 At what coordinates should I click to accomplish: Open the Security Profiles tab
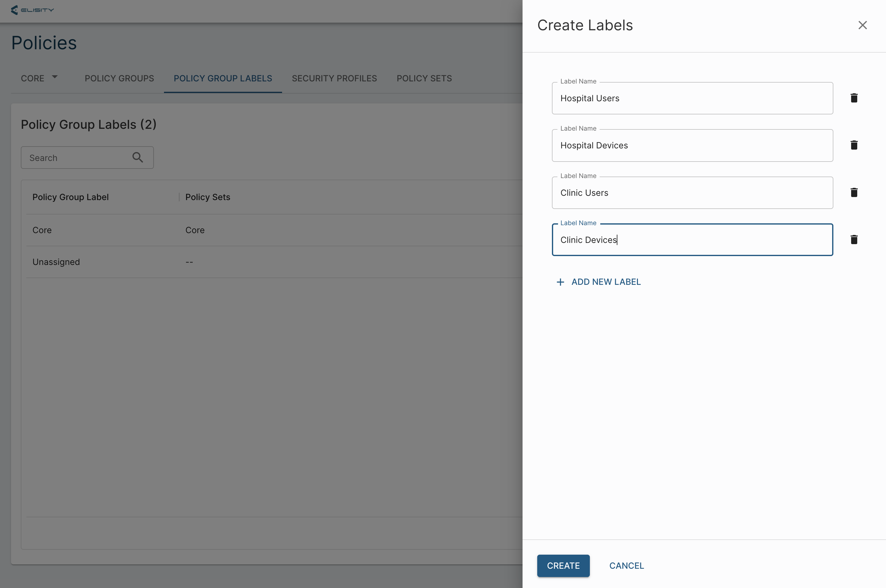point(334,78)
